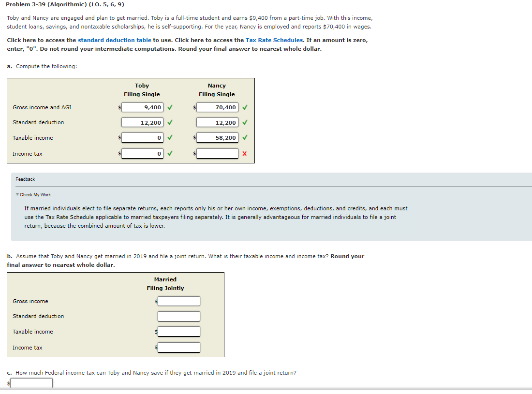Screen dimensions: 532x394
Task: Click green checkmark beside Toby's gross income
Action: pos(169,107)
